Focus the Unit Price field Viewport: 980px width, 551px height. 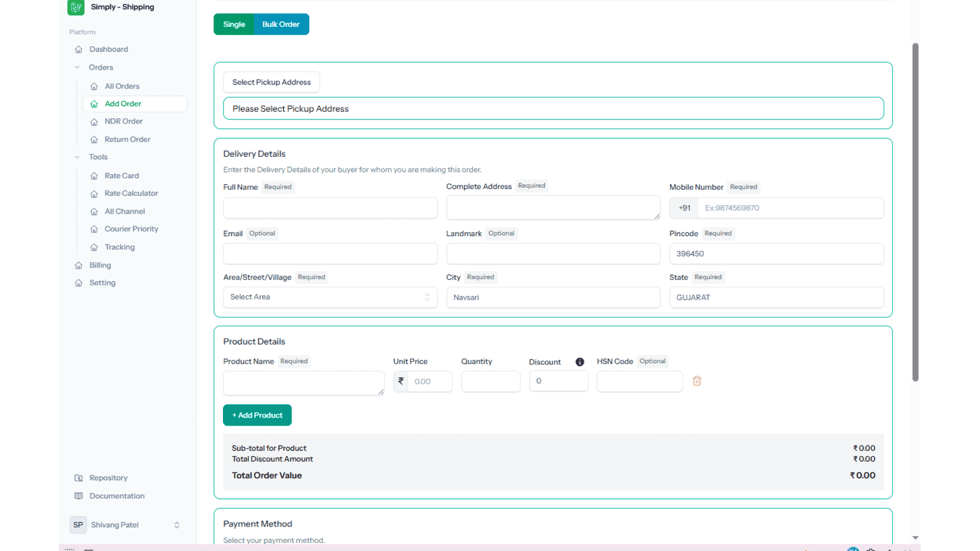[x=430, y=381]
